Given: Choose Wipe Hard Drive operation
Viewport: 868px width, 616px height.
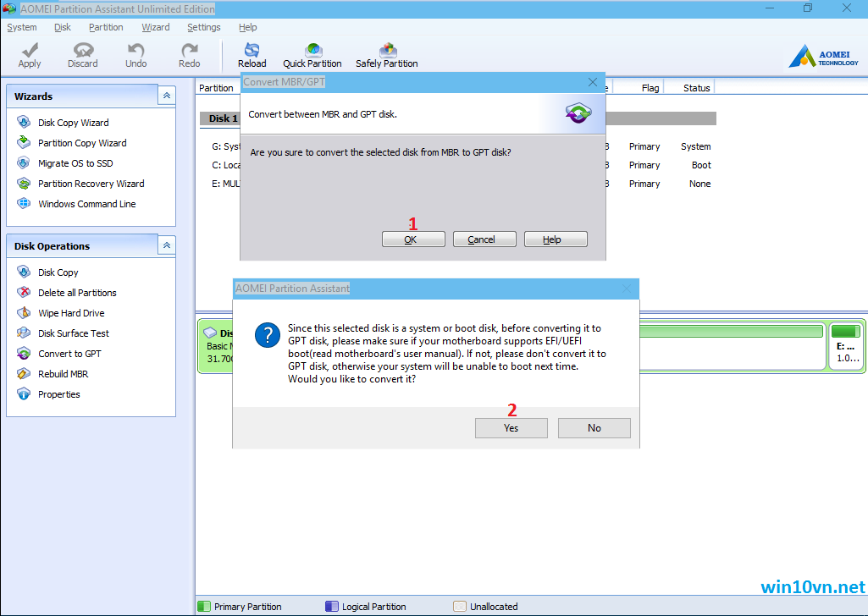Looking at the screenshot, I should (x=71, y=313).
